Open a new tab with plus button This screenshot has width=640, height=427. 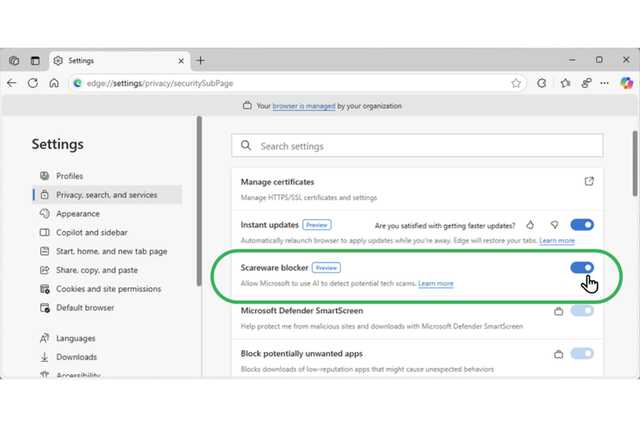[200, 60]
